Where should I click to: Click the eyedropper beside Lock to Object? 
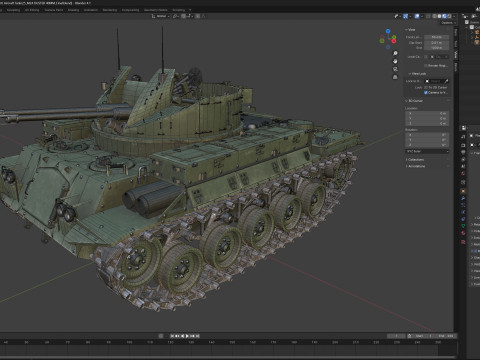click(447, 81)
